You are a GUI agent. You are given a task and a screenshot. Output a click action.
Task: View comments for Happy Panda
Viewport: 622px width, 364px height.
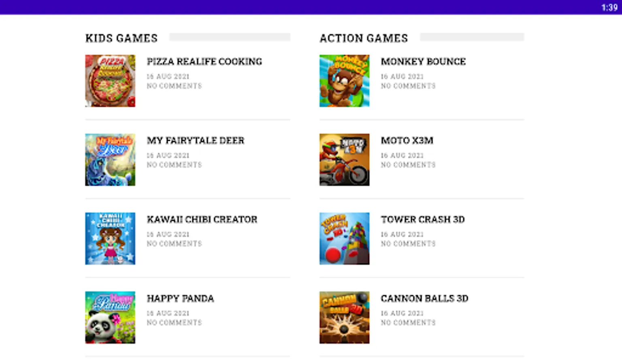[x=174, y=322]
